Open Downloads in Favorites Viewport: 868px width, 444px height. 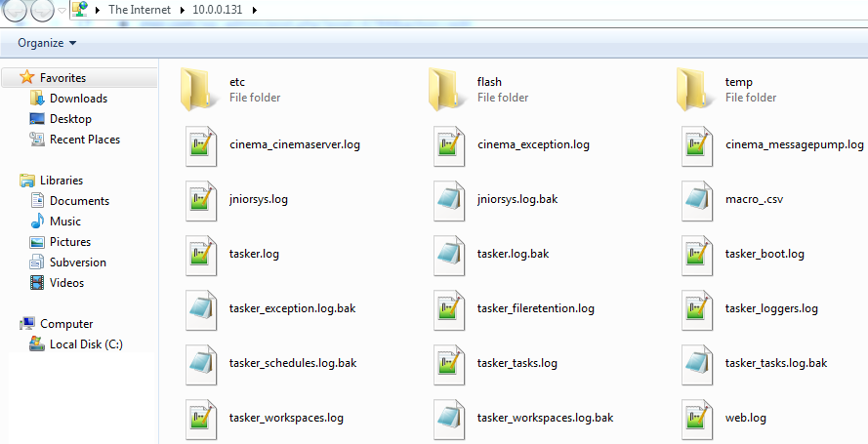click(x=78, y=99)
